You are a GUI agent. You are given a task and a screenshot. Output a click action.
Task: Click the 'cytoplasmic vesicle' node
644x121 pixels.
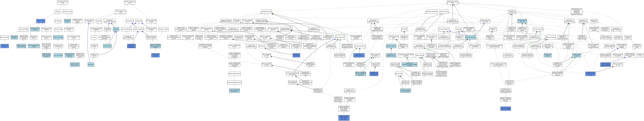tap(94, 55)
